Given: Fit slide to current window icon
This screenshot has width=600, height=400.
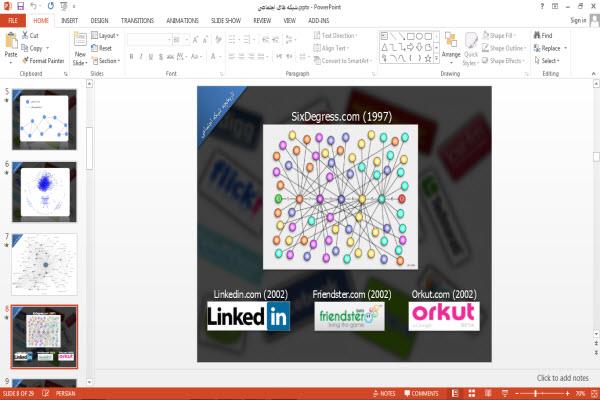Looking at the screenshot, I should [594, 393].
